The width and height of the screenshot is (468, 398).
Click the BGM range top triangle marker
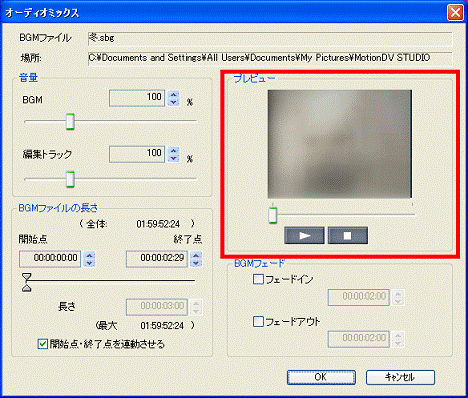pos(27,277)
